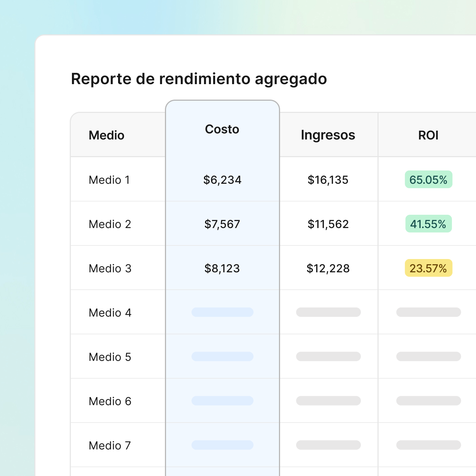Screen dimensions: 476x476
Task: Click the loading placeholder in Medio 4 cost cell
Action: click(222, 313)
